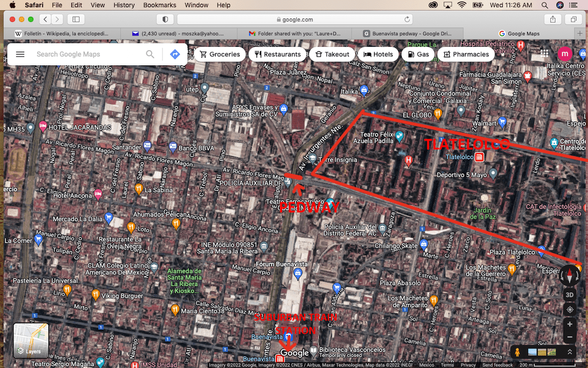Open Spotlight search in the menu bar

544,5
